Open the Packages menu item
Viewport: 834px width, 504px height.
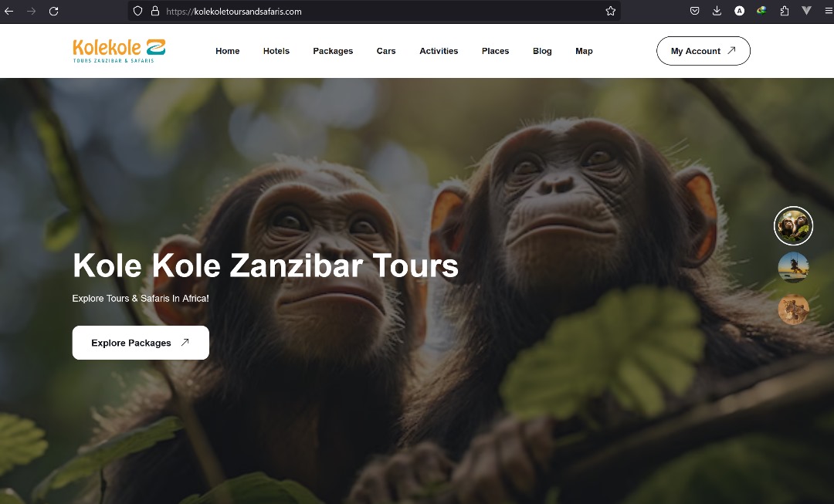tap(333, 51)
